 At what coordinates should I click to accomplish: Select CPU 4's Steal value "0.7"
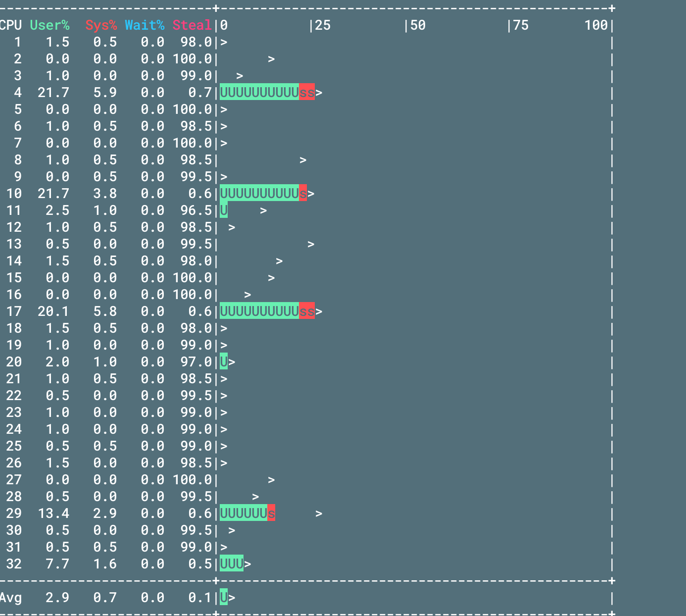tap(200, 93)
